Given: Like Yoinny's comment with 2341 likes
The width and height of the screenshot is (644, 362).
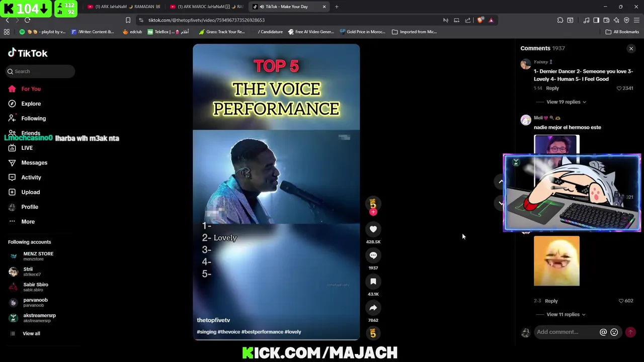Looking at the screenshot, I should (x=619, y=88).
